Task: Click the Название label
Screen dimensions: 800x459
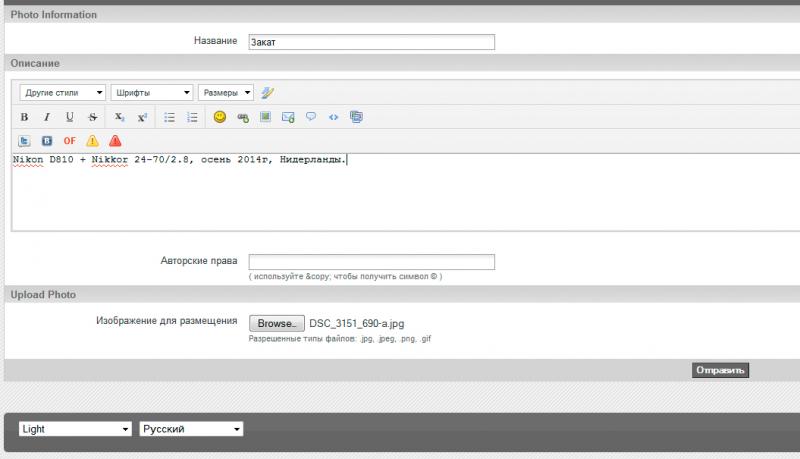Action: tap(215, 41)
